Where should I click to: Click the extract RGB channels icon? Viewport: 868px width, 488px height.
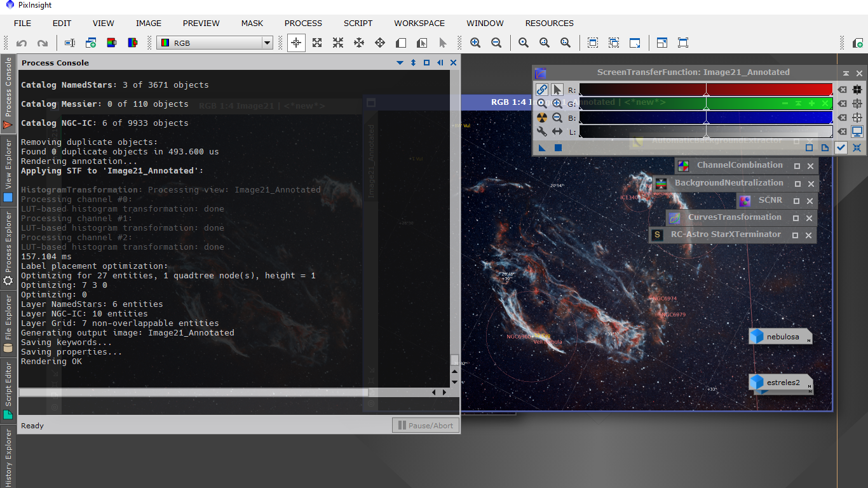[112, 43]
